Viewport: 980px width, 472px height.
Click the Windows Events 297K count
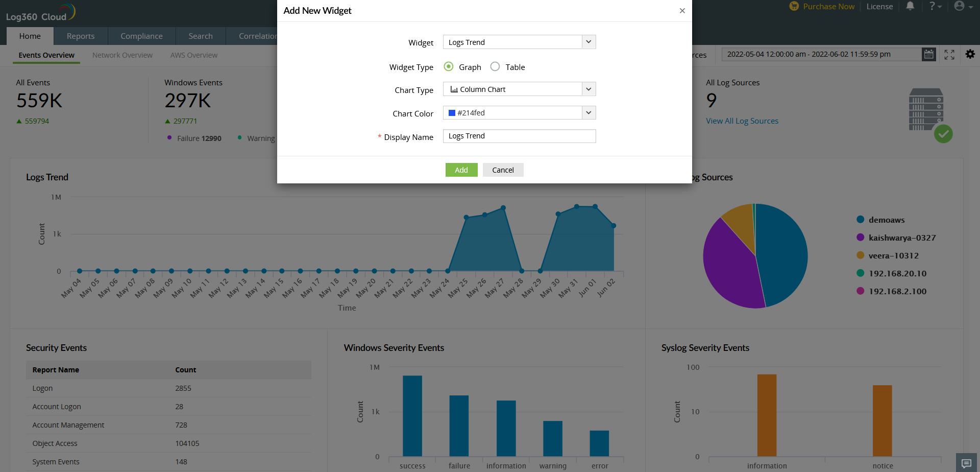[188, 101]
